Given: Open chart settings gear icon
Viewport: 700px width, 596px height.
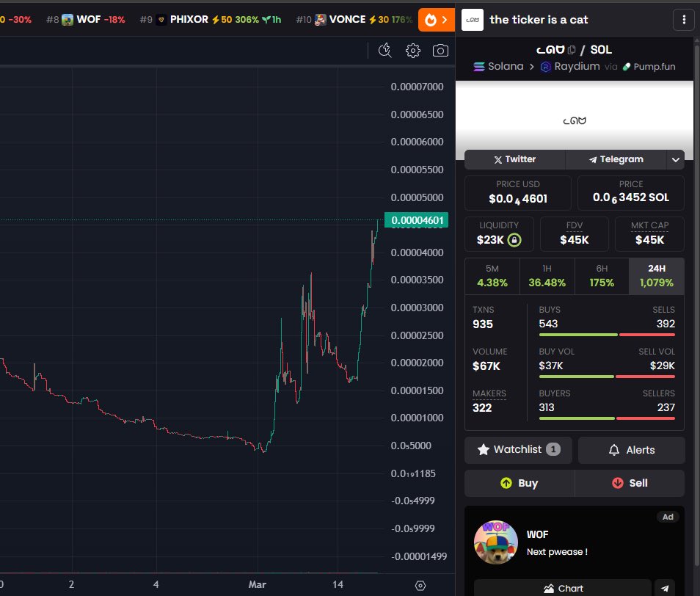Looking at the screenshot, I should click(413, 51).
